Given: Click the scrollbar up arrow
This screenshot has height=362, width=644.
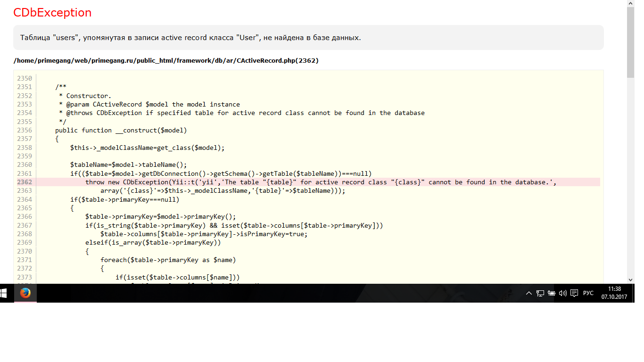Looking at the screenshot, I should (630, 4).
